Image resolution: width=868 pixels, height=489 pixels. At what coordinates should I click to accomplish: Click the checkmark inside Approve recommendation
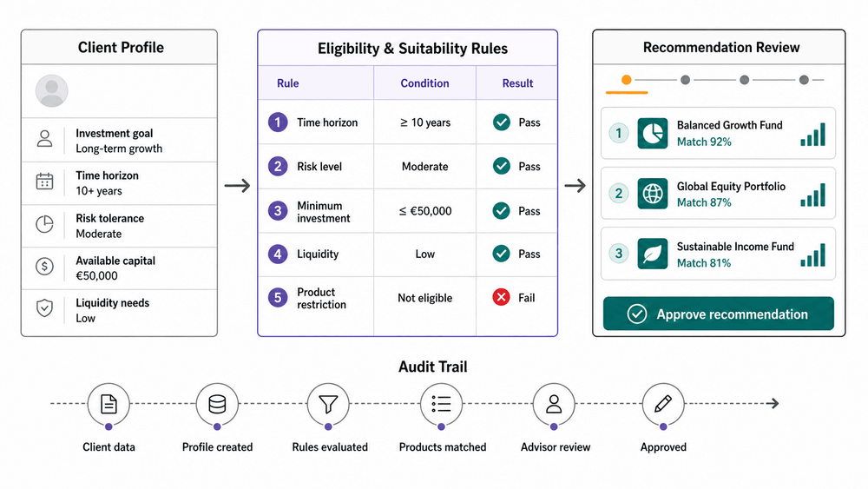pos(637,314)
